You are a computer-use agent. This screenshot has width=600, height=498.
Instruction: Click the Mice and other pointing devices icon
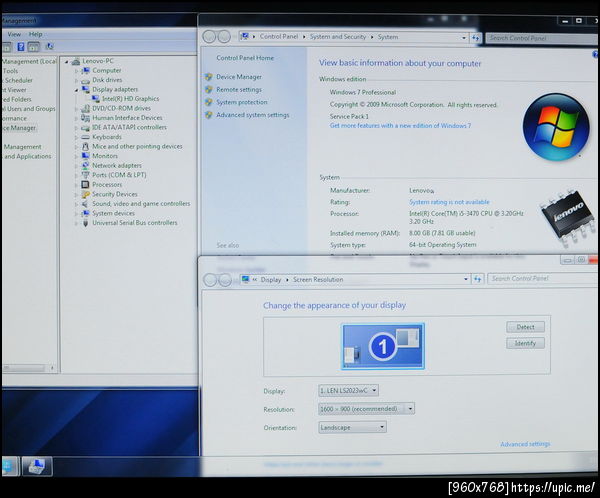click(x=86, y=146)
